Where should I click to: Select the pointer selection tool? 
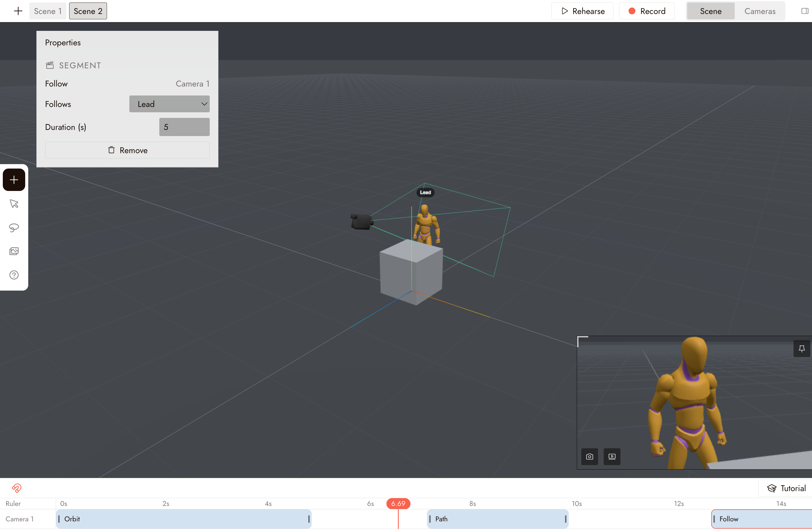14,204
